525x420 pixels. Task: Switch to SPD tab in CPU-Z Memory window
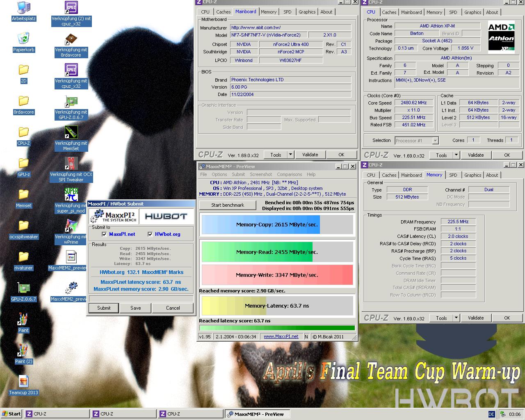(453, 175)
